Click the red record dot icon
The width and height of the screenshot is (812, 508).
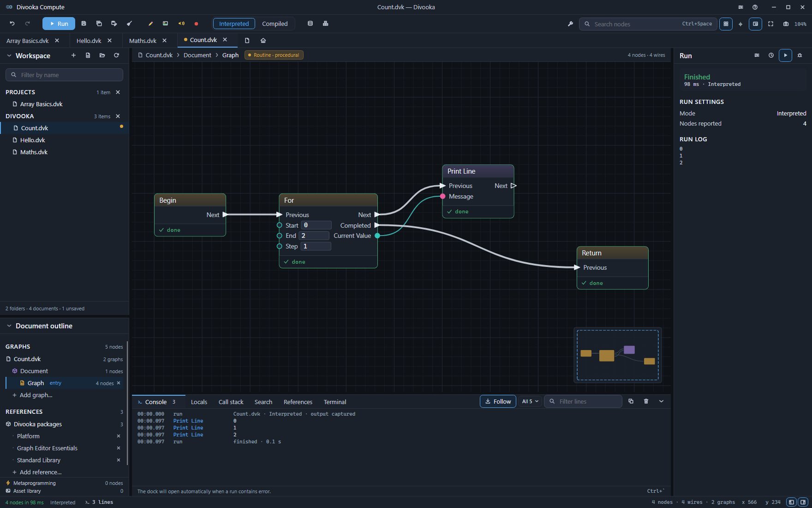[196, 24]
